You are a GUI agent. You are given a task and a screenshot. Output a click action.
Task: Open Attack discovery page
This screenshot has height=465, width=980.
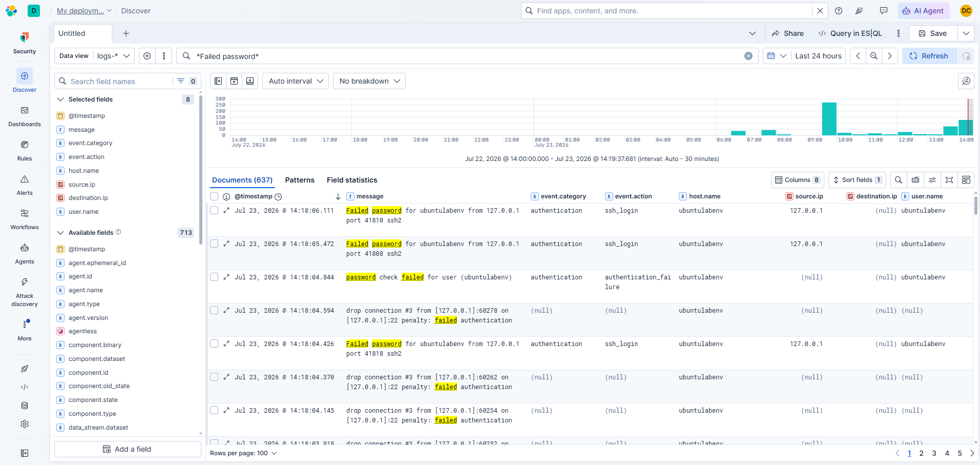[25, 292]
